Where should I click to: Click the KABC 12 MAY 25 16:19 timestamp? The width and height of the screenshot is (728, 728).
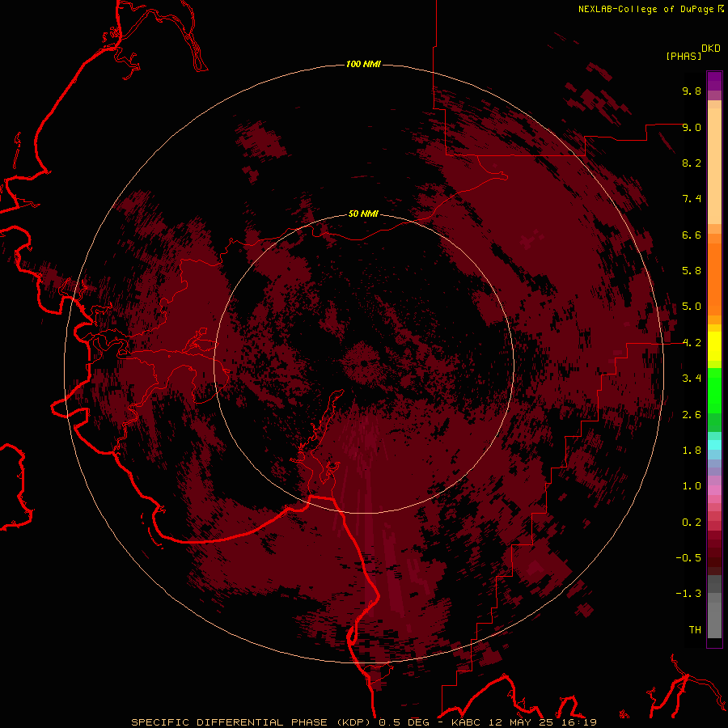tap(523, 722)
